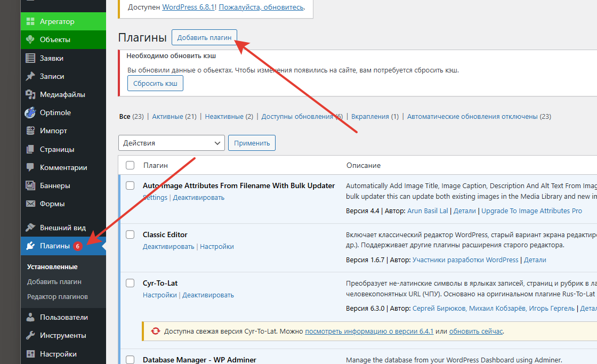The image size is (597, 364).
Task: Check the Classic Editor plugin checkbox
Action: click(130, 234)
